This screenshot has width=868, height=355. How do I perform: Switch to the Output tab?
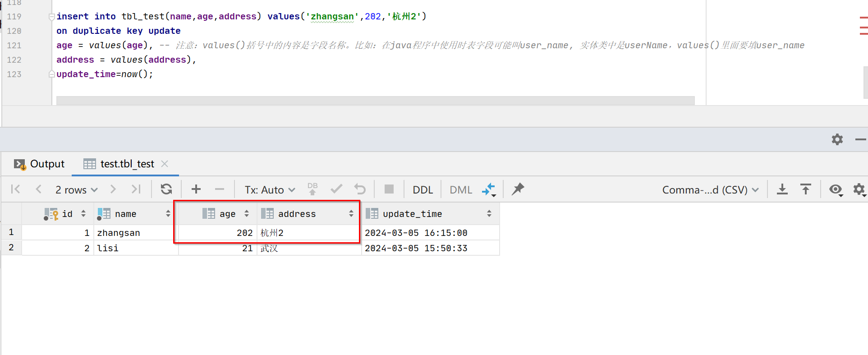point(39,164)
